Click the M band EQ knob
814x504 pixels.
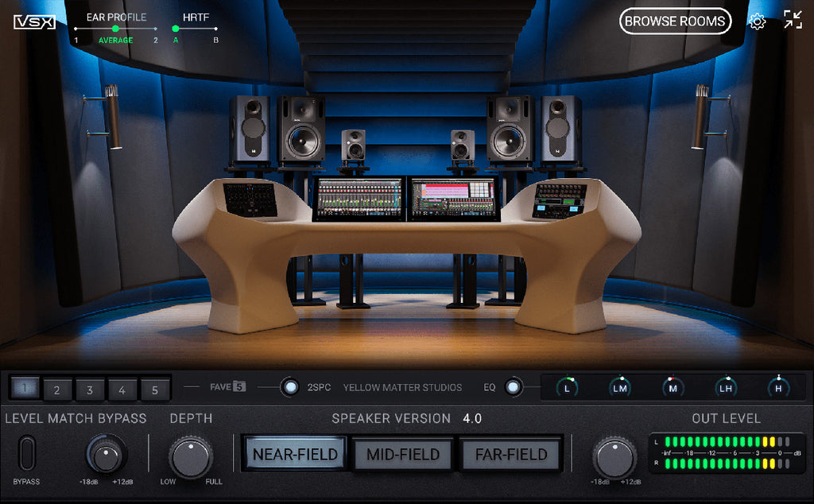673,388
